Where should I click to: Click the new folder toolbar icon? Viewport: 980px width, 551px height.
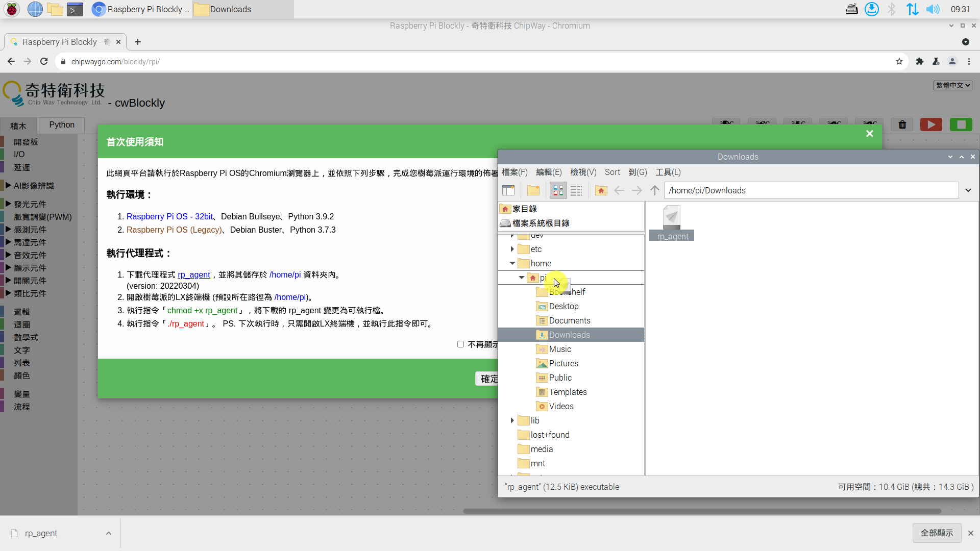coord(533,191)
